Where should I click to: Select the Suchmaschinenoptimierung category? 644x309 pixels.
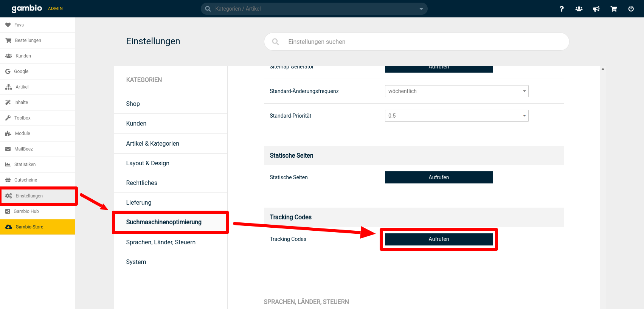[x=164, y=222]
